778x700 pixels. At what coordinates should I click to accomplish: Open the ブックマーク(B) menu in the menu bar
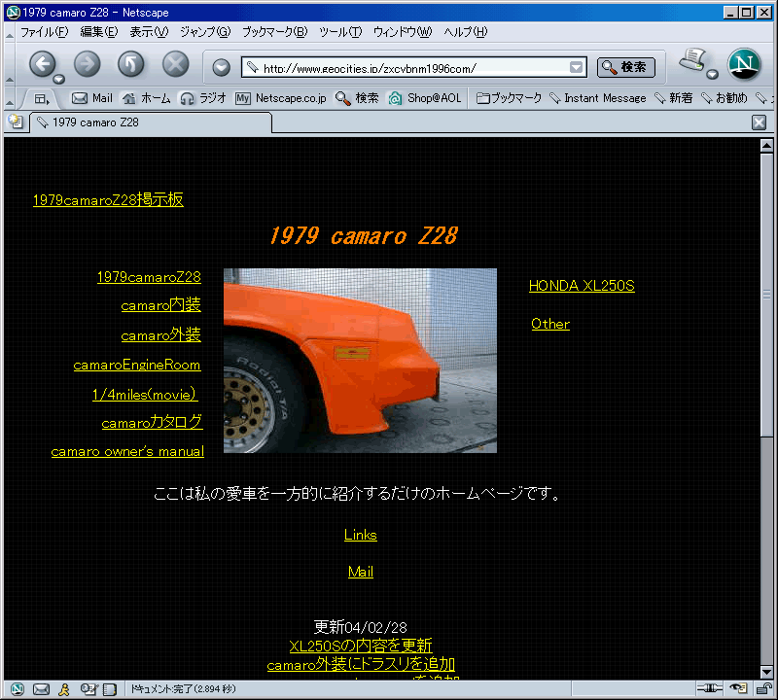[x=275, y=32]
